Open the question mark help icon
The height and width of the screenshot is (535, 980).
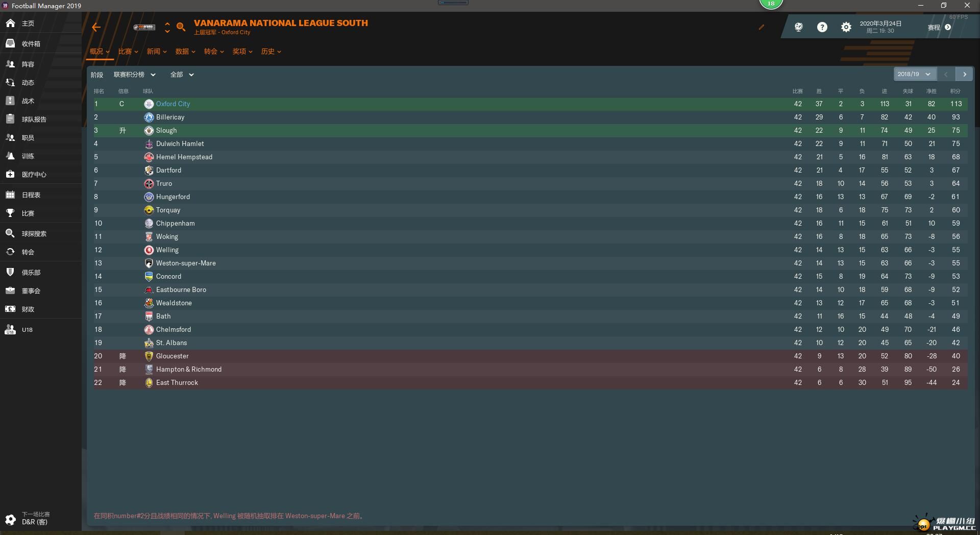[x=822, y=27]
